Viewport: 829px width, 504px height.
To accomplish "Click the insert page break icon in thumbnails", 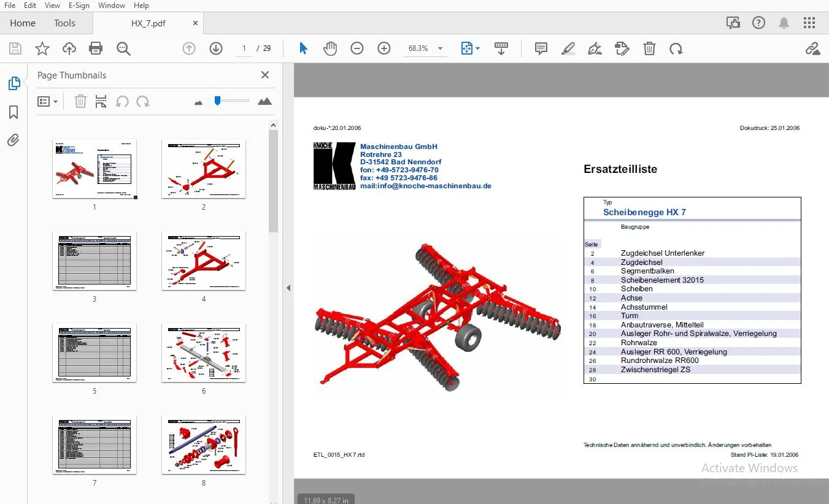I will coord(101,101).
